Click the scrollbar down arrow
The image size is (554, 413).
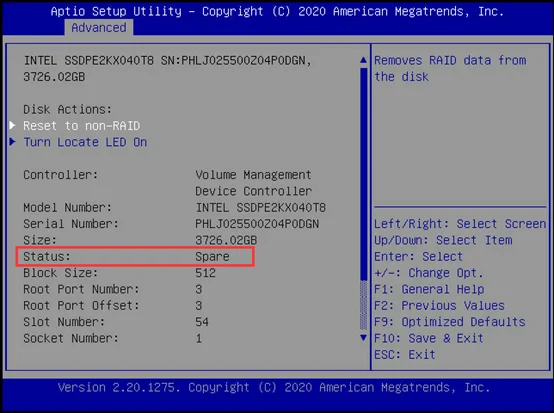(x=363, y=337)
